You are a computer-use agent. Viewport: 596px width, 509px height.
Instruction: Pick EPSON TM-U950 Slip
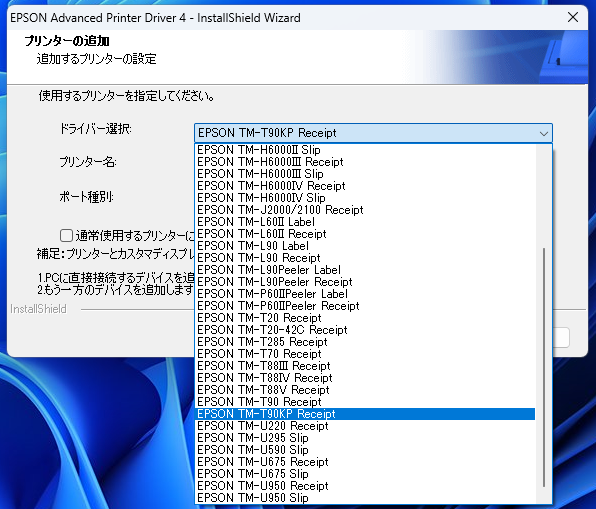(365, 498)
